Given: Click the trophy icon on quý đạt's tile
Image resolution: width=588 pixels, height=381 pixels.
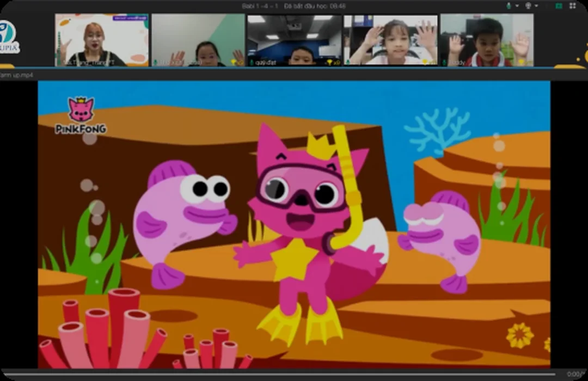Looking at the screenshot, I should [x=329, y=62].
